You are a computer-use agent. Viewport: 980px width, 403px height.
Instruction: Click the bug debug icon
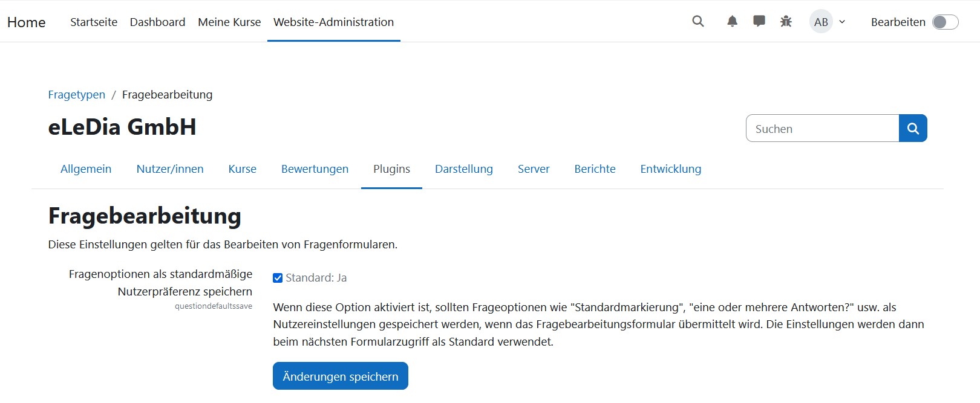[786, 22]
